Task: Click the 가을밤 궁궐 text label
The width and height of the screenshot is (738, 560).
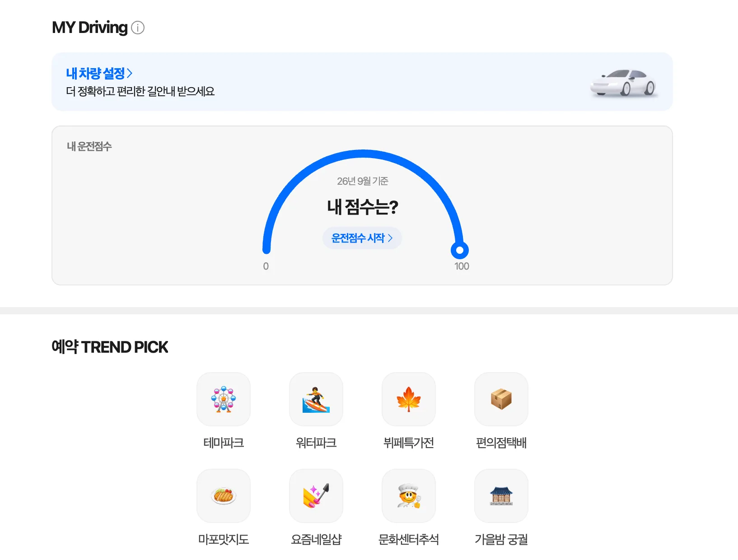Action: pyautogui.click(x=501, y=539)
